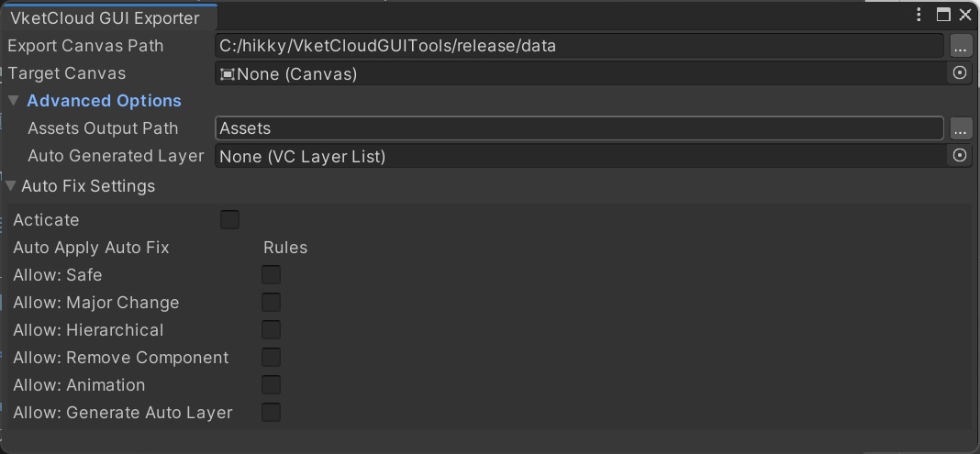980x454 pixels.
Task: Toggle the Allow: Hierarchical checkbox
Action: click(x=271, y=330)
